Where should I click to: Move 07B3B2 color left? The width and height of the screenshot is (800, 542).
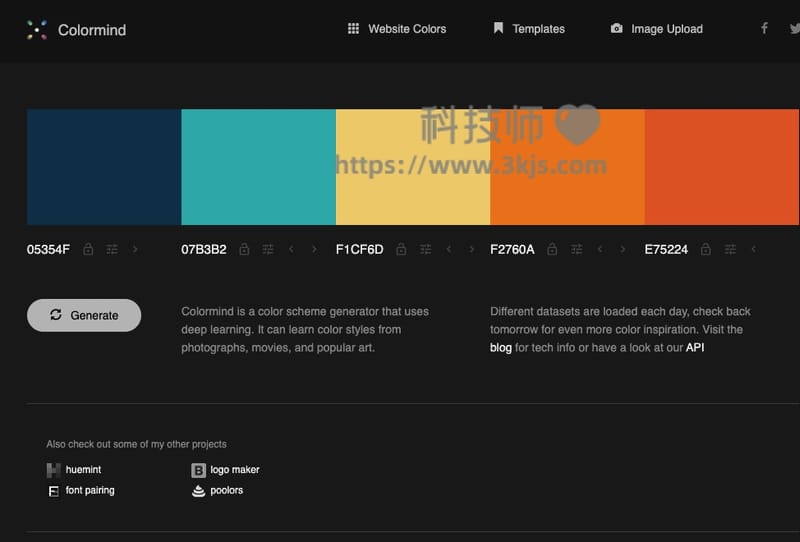tap(291, 249)
